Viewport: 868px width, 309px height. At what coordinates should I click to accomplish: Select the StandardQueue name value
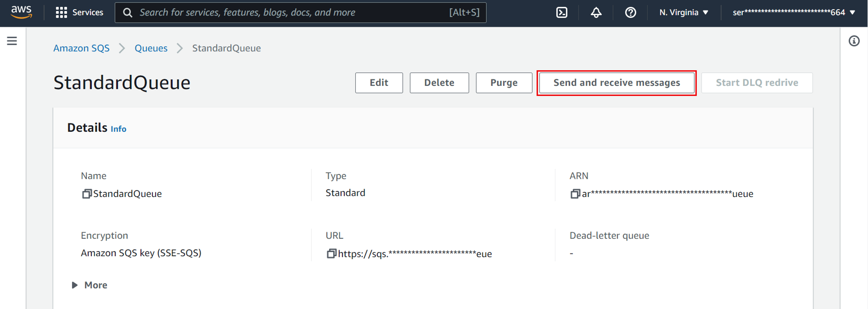(127, 194)
